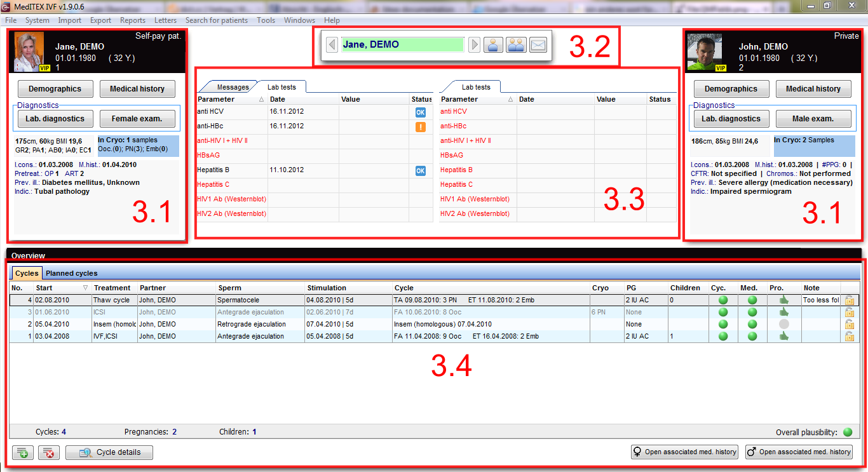The width and height of the screenshot is (868, 472).
Task: Open the Letters menu
Action: tap(166, 20)
